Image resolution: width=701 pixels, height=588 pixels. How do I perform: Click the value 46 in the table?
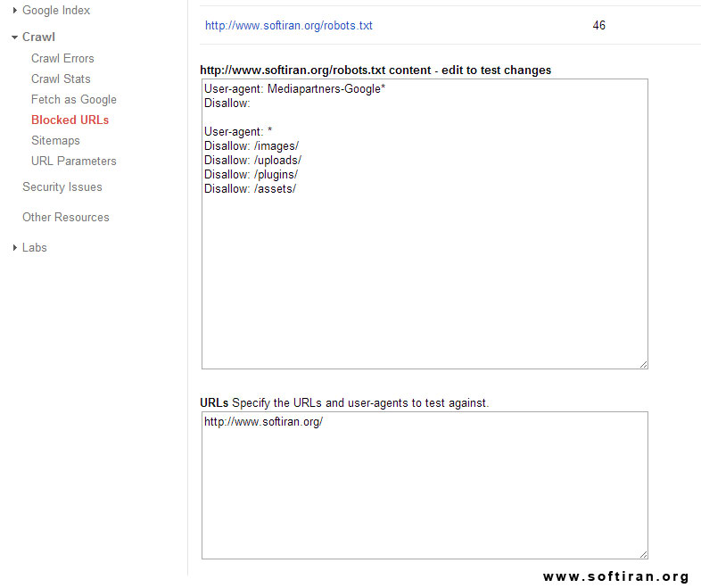point(599,26)
